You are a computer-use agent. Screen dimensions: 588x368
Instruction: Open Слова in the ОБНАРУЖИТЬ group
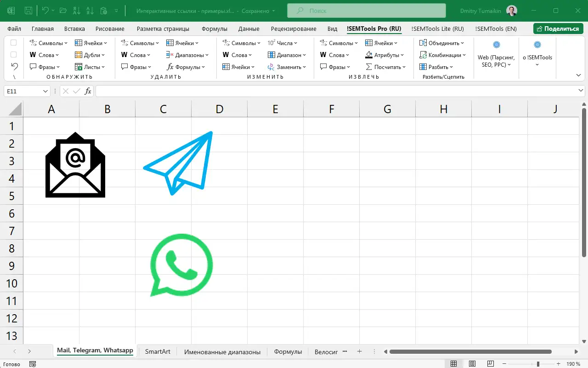(x=45, y=55)
